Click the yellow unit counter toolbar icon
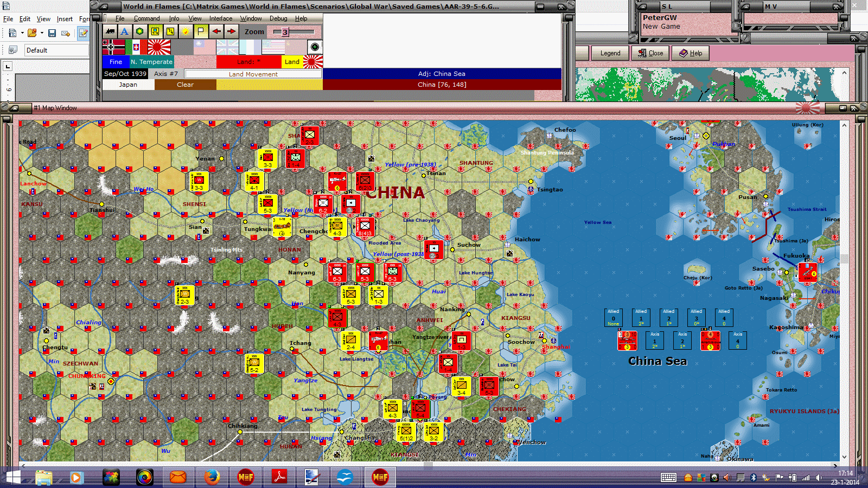Screen dimensions: 868x488 (155, 31)
